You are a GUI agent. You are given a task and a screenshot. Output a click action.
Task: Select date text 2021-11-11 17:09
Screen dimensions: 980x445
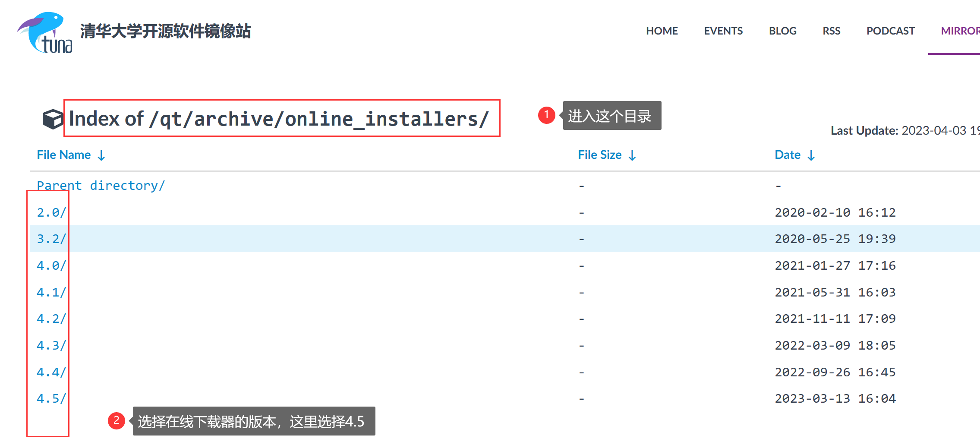[835, 319]
